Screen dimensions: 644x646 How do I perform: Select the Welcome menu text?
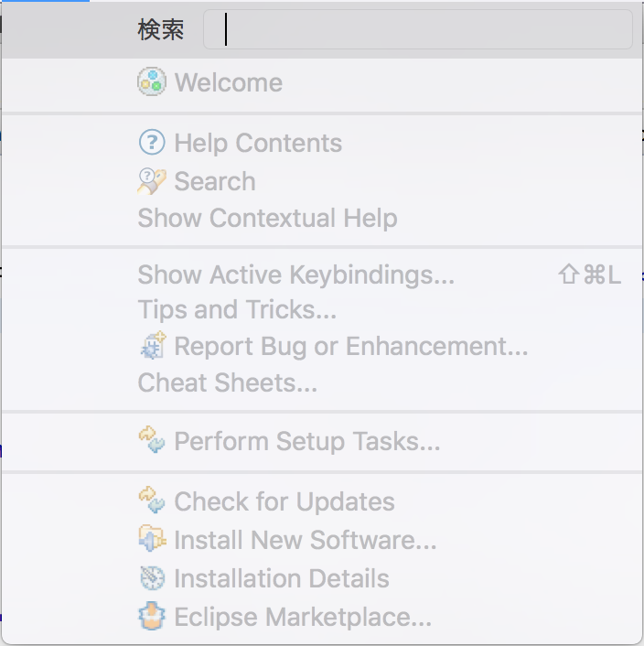[x=229, y=82]
